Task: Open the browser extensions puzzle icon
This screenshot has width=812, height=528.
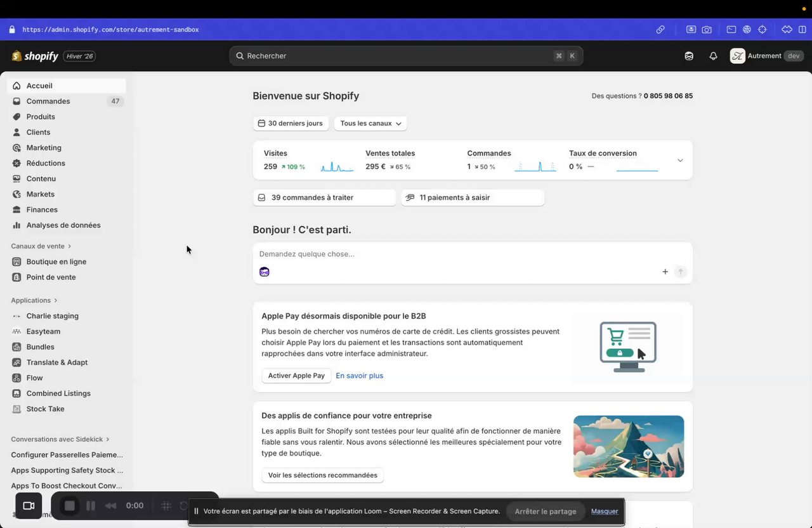Action: [x=787, y=29]
